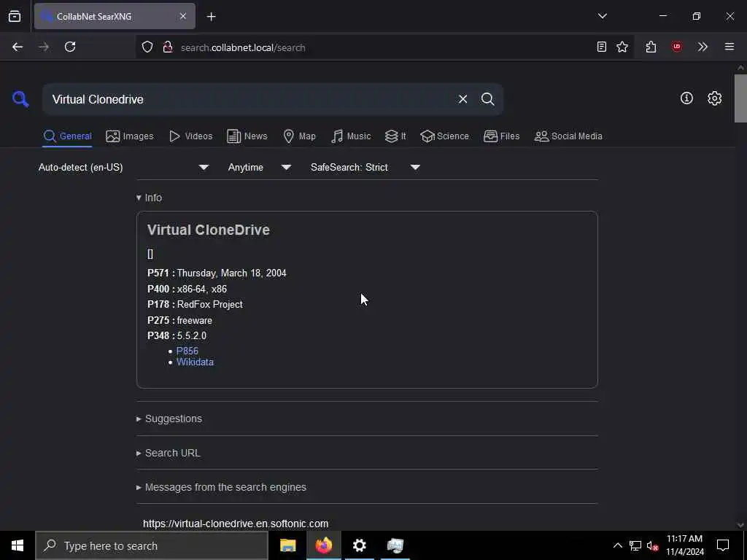The height and width of the screenshot is (560, 747).
Task: Click the freeware license text
Action: [x=194, y=321]
